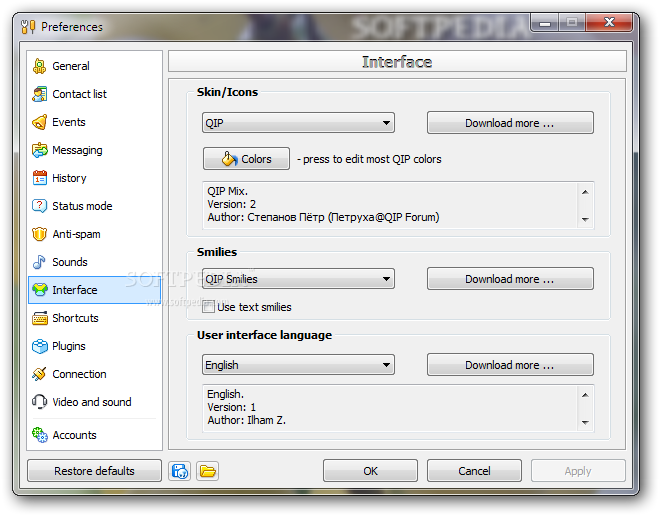Close the Preferences window
This screenshot has width=660, height=516.
tap(609, 22)
